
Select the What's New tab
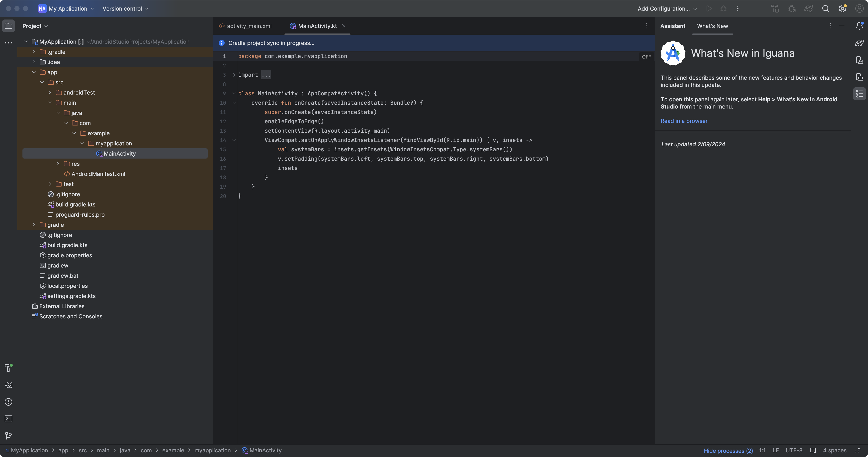(712, 26)
